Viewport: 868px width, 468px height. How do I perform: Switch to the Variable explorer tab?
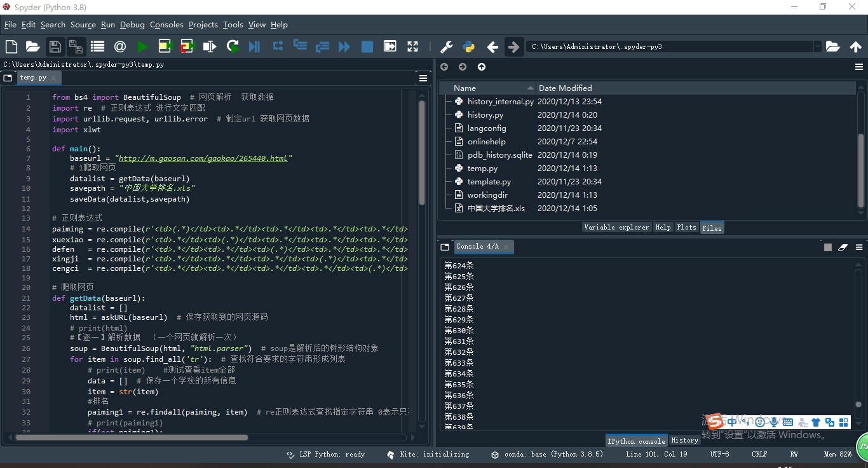(616, 227)
